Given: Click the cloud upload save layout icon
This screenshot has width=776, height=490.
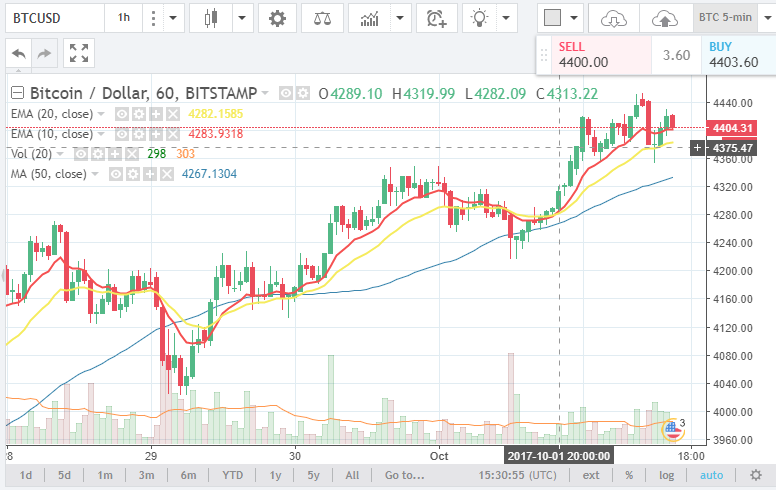Looking at the screenshot, I should (x=665, y=18).
